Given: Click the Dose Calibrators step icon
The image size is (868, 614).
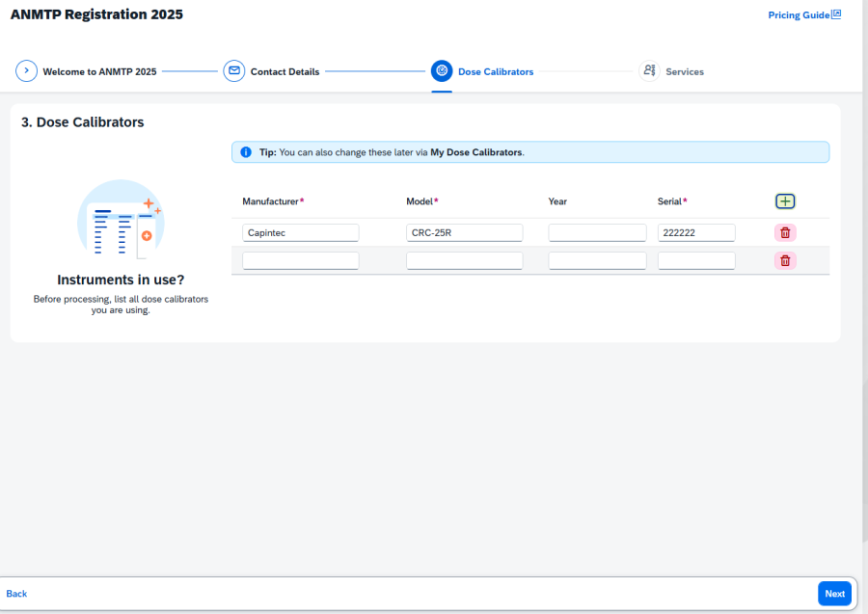Looking at the screenshot, I should (x=442, y=71).
